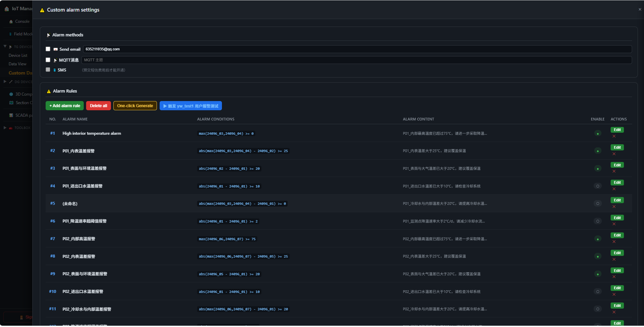This screenshot has width=644, height=327.
Task: Remove rule #3 via red X icon
Action: [x=614, y=171]
